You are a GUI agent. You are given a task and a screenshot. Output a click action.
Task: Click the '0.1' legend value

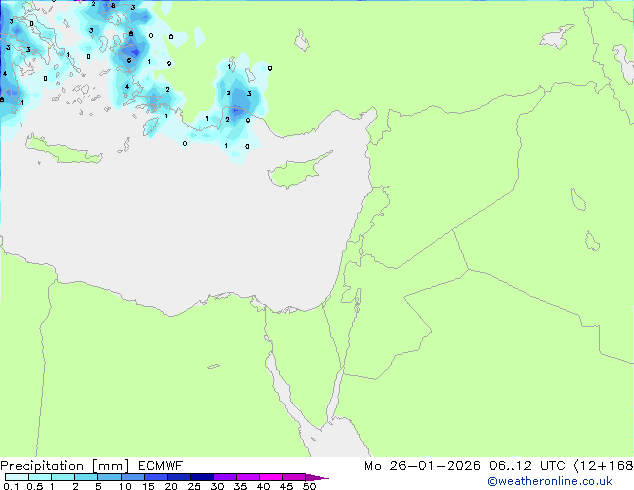click(11, 486)
